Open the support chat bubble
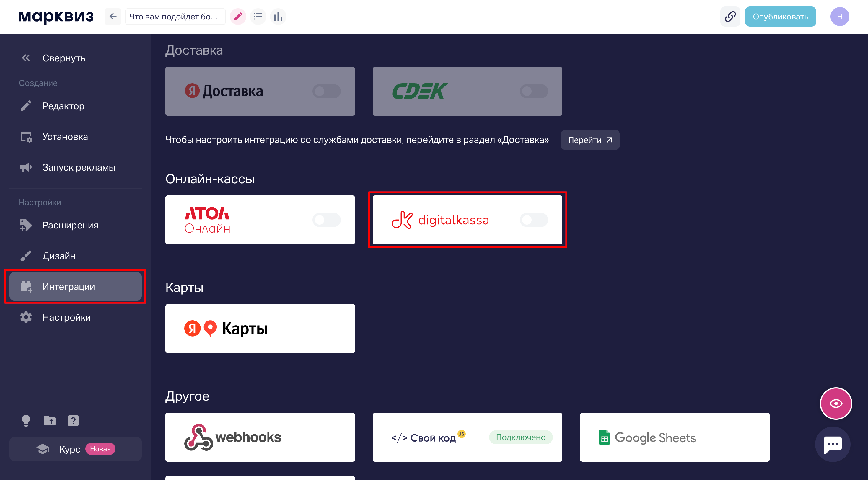This screenshot has width=868, height=480. tap(832, 444)
